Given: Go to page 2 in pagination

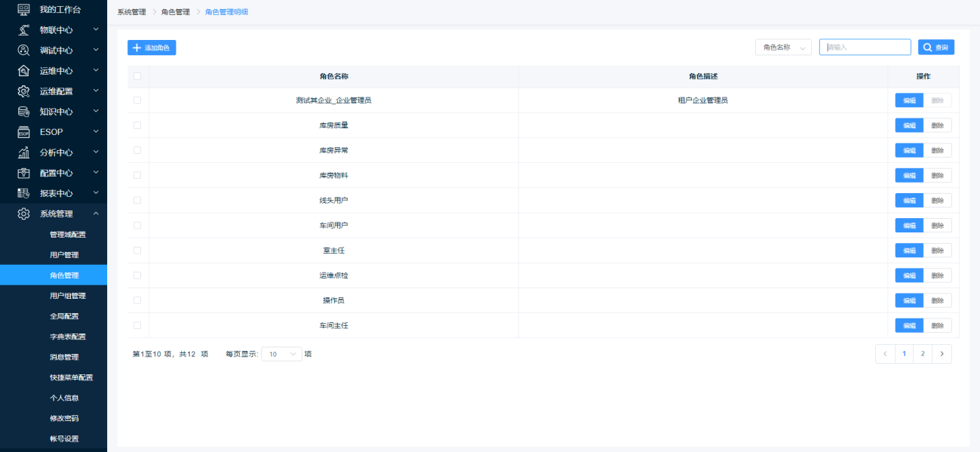Looking at the screenshot, I should (922, 354).
